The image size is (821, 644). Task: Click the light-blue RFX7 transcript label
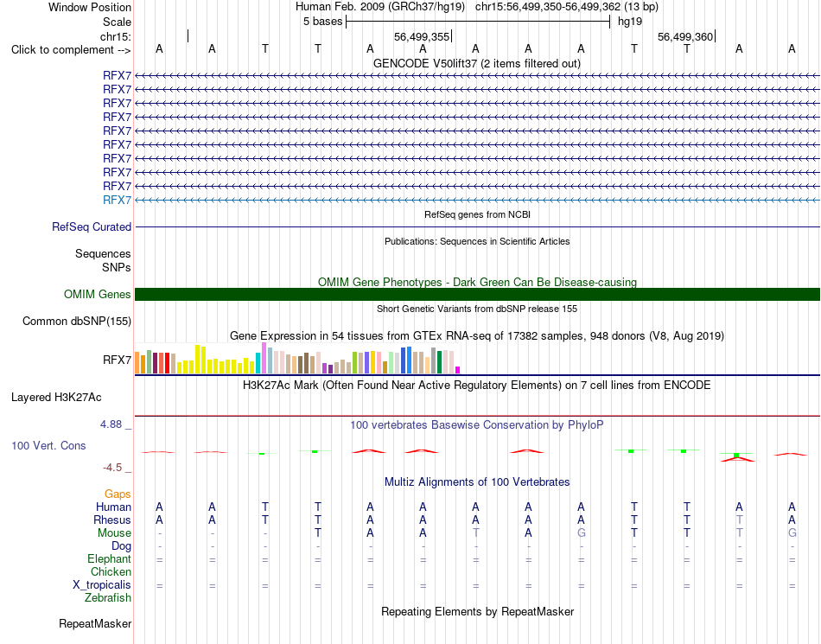click(x=117, y=200)
